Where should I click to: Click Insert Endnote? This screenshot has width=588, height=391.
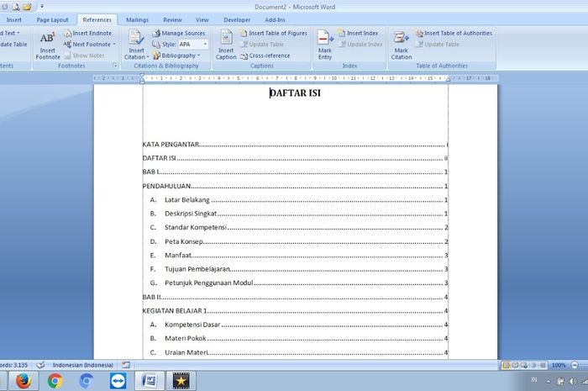(x=87, y=33)
